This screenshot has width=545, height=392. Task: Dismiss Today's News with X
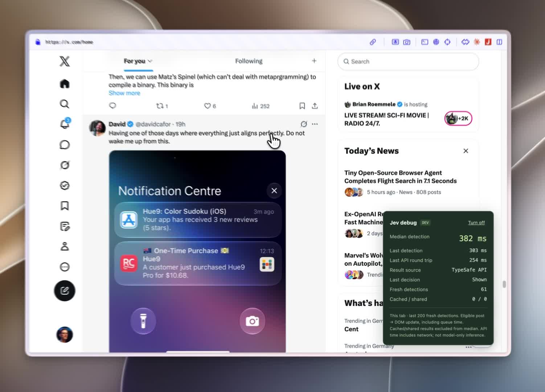[x=466, y=151]
